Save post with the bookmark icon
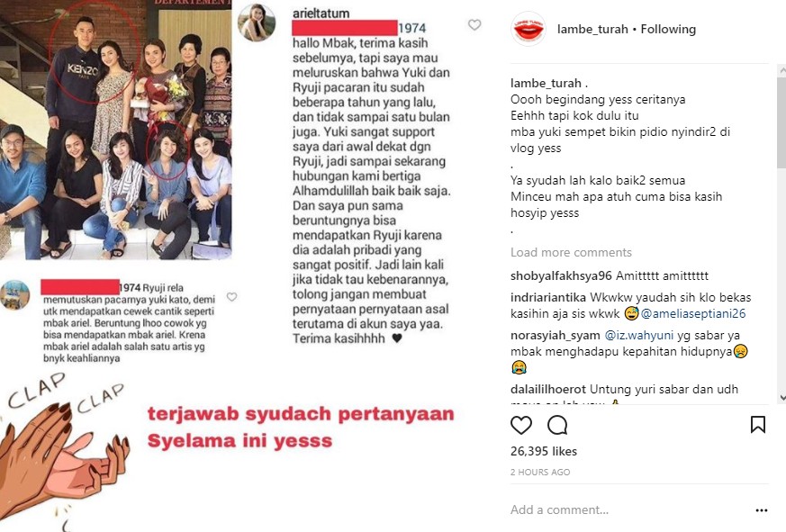Viewport: 786px width, 532px height. pos(758,425)
